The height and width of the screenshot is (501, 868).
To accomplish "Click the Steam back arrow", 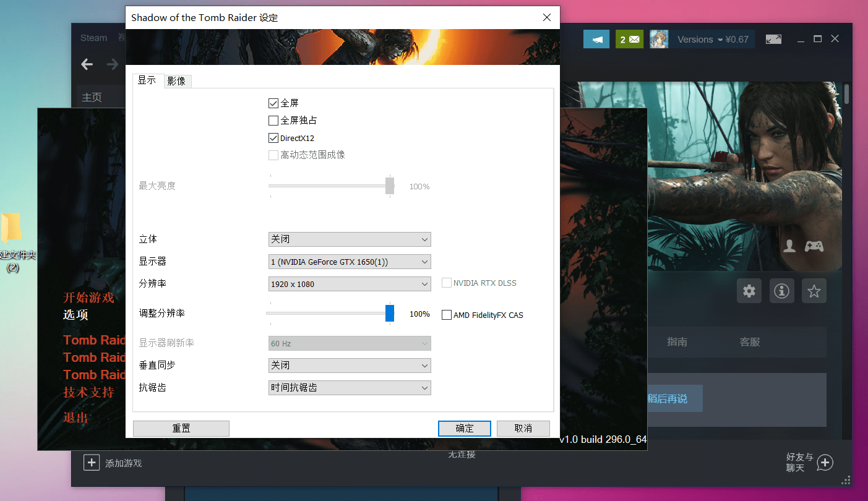I will click(87, 64).
